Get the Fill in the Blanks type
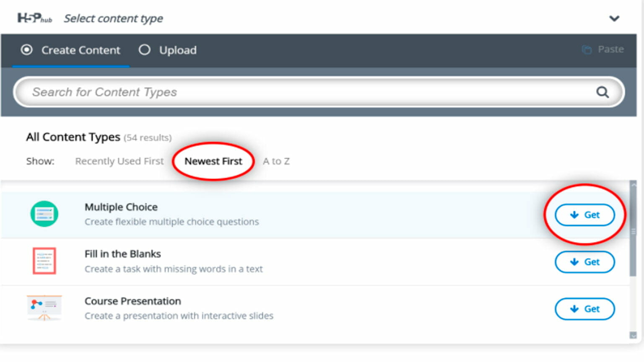Screen dimensions: 644x362 585,262
